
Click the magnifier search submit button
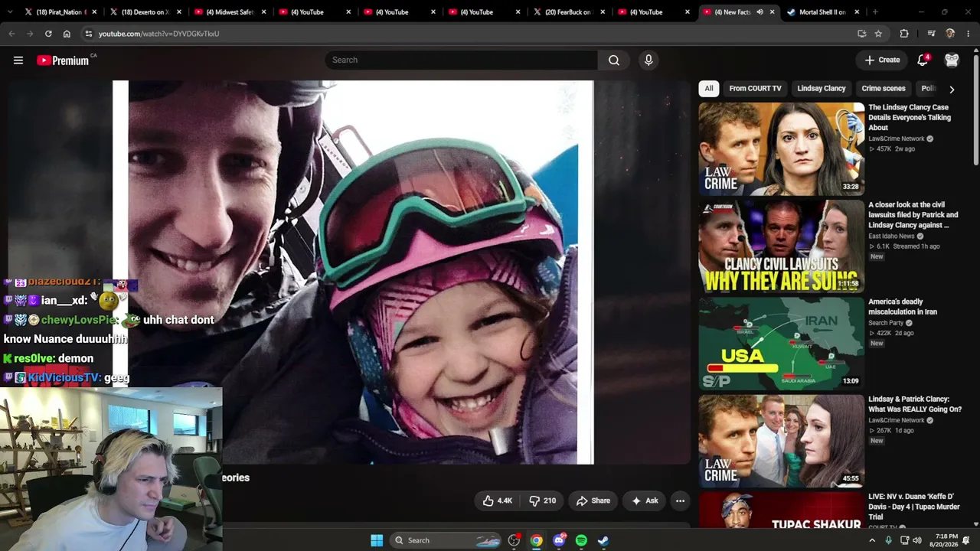(x=614, y=60)
